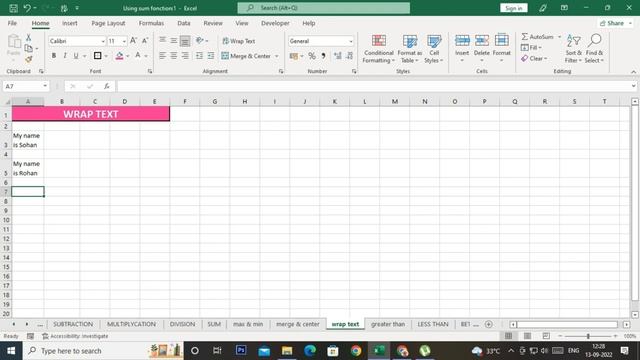The height and width of the screenshot is (360, 640).
Task: Expand the AutoSum dropdown arrow
Action: pyautogui.click(x=559, y=37)
